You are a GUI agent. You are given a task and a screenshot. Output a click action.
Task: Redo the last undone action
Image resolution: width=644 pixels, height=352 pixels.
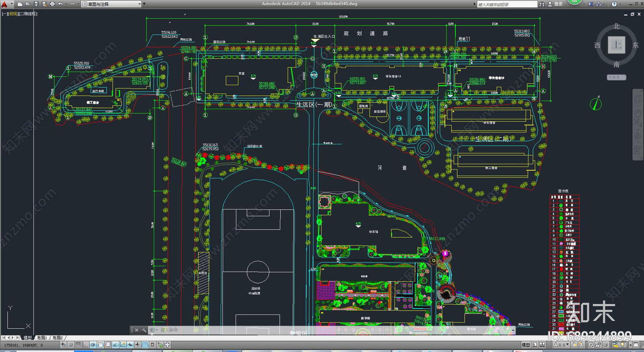click(x=72, y=4)
